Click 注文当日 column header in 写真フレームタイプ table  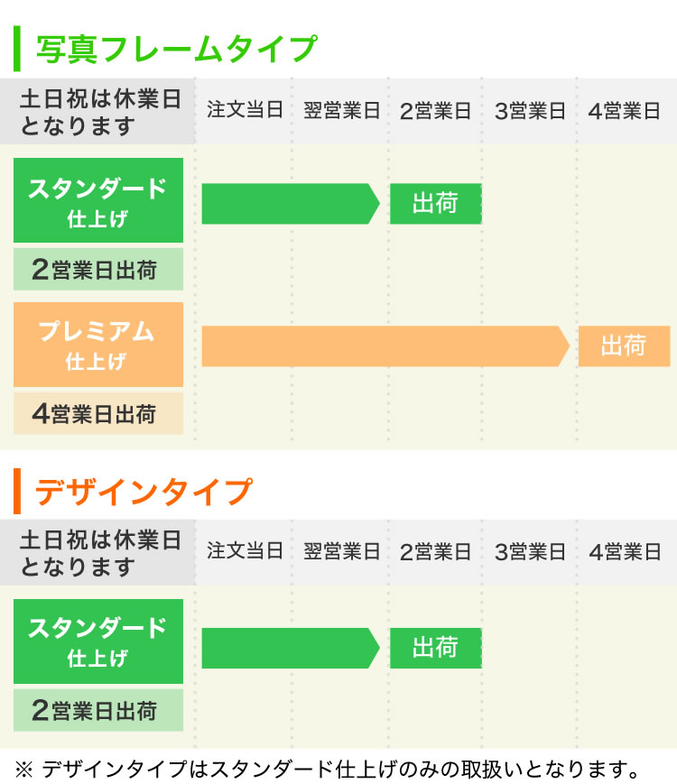[245, 112]
